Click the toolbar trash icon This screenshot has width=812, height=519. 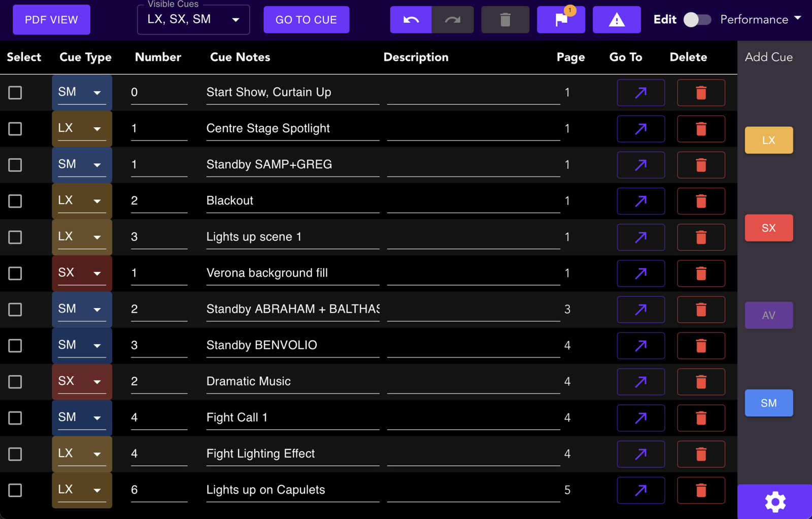505,20
